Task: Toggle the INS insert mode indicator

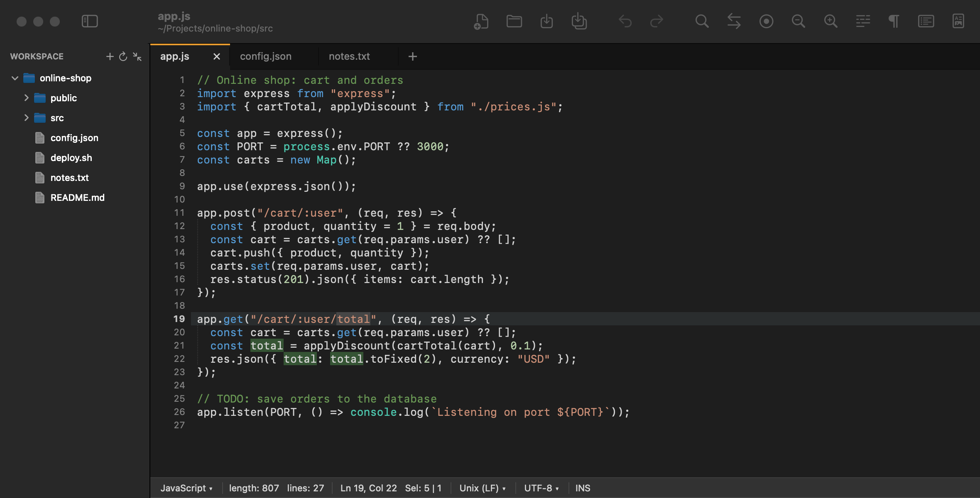Action: click(x=583, y=488)
